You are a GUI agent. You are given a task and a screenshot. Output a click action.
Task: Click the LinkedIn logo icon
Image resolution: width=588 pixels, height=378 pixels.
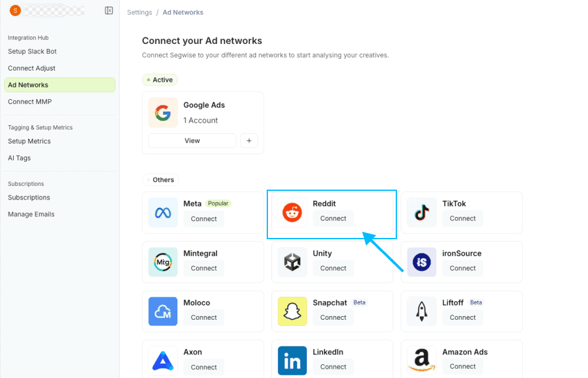292,361
